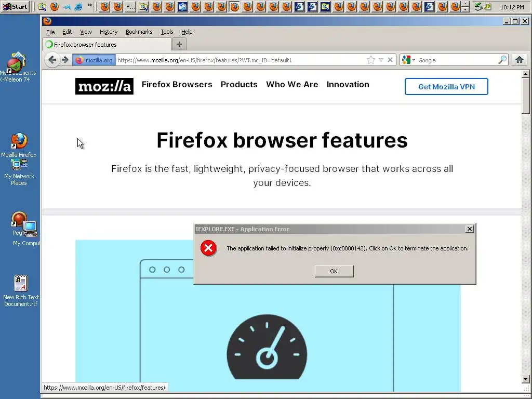Screen dimensions: 532x399
Task: Click into the Google search field
Action: click(456, 60)
